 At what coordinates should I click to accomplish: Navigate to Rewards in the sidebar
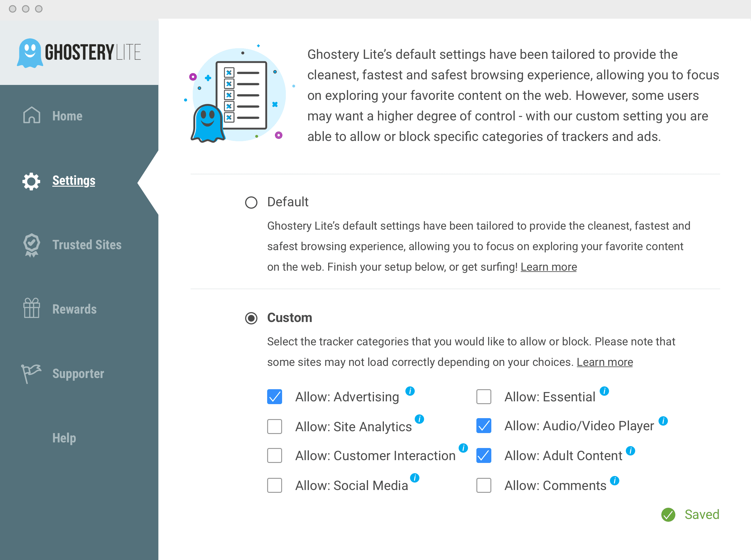74,309
